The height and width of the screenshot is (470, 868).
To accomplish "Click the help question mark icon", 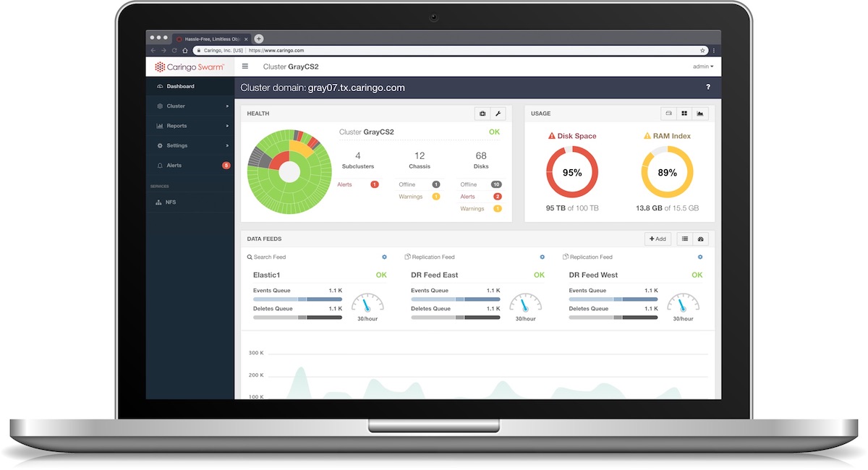I will click(x=708, y=87).
